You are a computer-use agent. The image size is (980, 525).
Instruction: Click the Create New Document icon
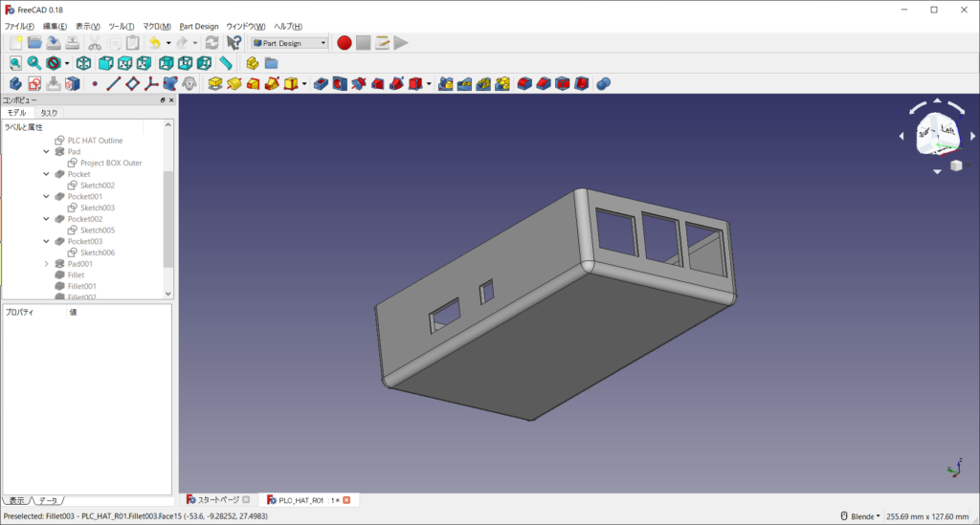(x=15, y=42)
